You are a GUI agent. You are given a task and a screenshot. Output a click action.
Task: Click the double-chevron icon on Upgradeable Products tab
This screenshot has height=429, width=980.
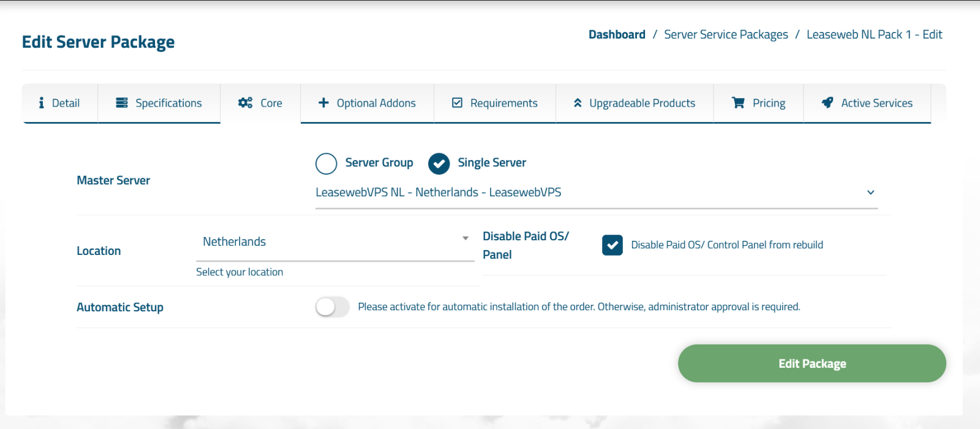[x=578, y=103]
